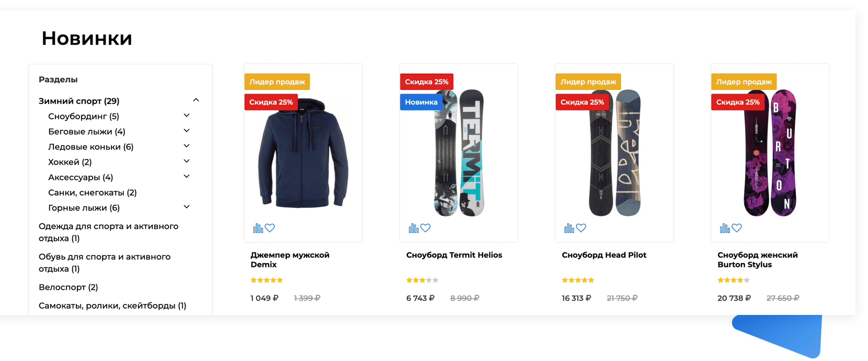This screenshot has height=361, width=868.
Task: Add Burton Stylus snowboard to comparison
Action: (x=725, y=228)
